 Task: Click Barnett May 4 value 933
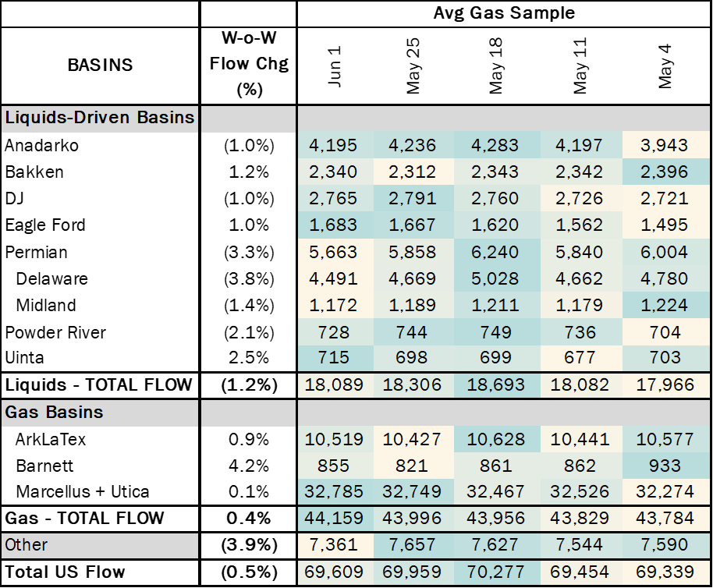coord(665,466)
